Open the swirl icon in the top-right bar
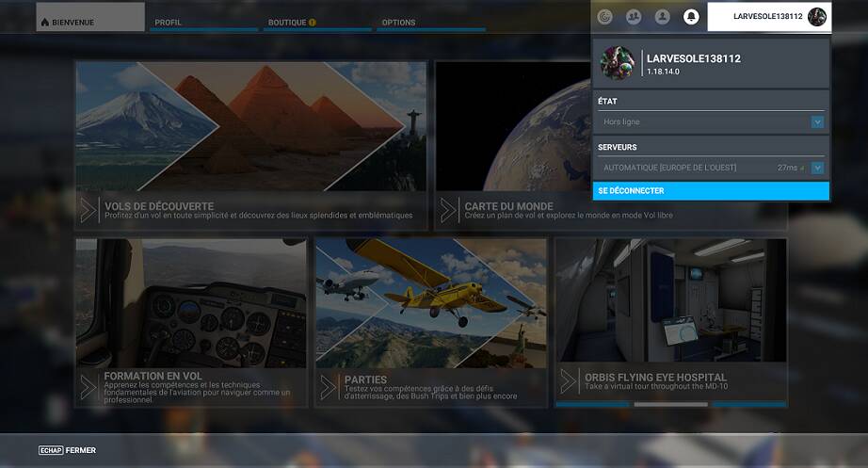This screenshot has height=468, width=868. click(x=605, y=17)
